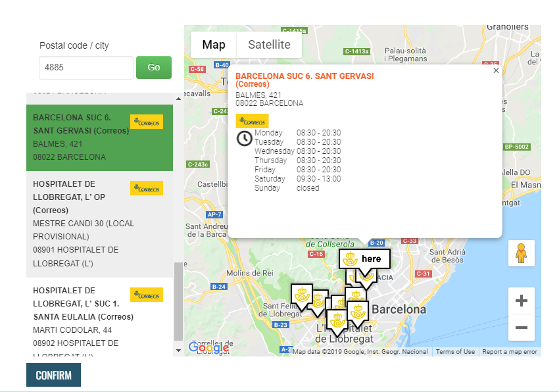Click the BP-5002 road badge on map
Viewport: 559px width, 392px height.
517,147
